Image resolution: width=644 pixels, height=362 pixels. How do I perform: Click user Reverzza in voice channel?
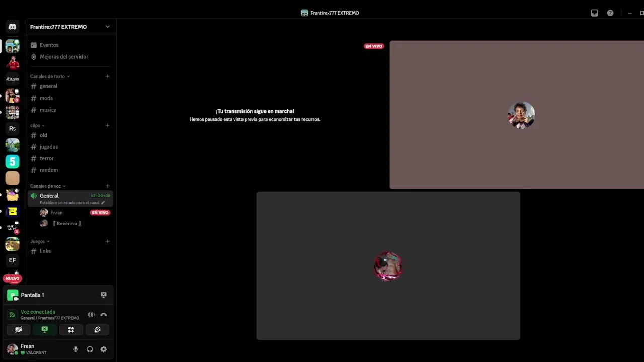pos(67,224)
